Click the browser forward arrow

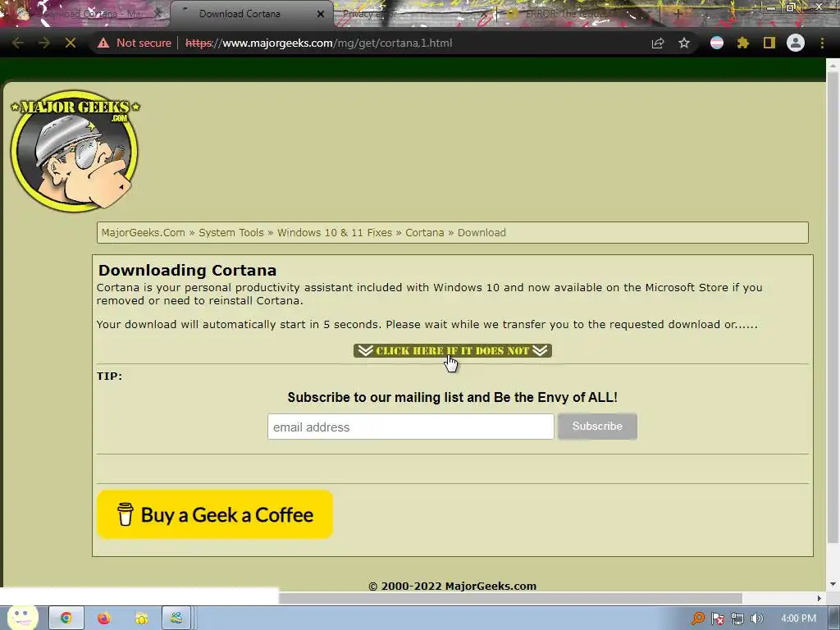click(44, 43)
